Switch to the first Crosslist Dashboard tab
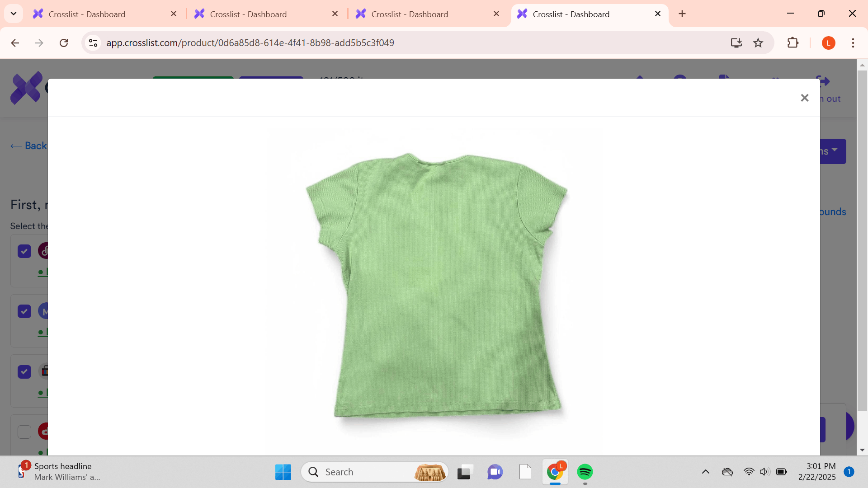This screenshot has width=868, height=488. [x=104, y=14]
